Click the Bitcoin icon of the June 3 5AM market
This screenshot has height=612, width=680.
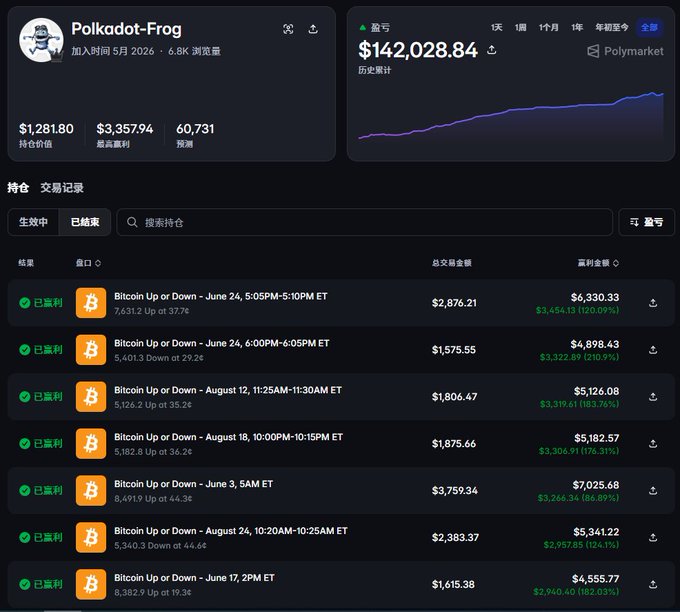click(x=91, y=490)
